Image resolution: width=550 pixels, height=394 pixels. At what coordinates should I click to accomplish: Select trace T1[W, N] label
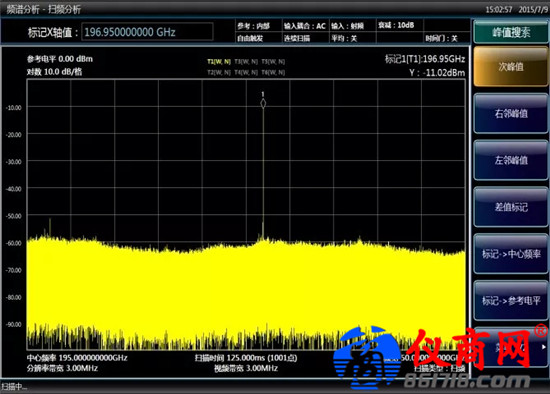click(x=219, y=61)
